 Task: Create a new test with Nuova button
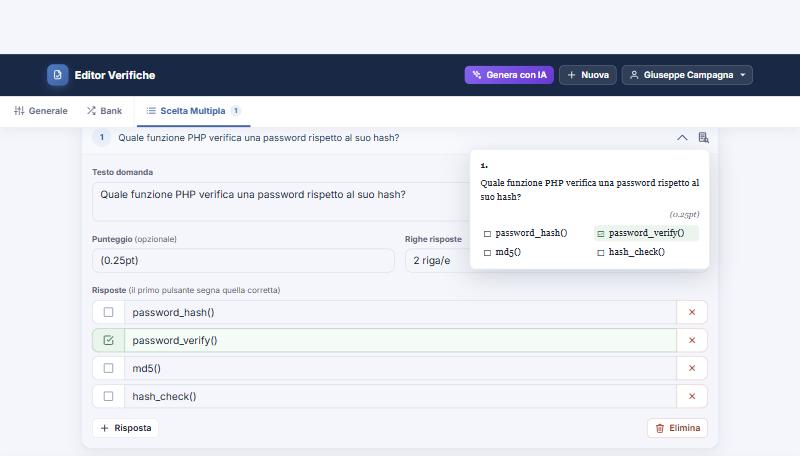[588, 75]
